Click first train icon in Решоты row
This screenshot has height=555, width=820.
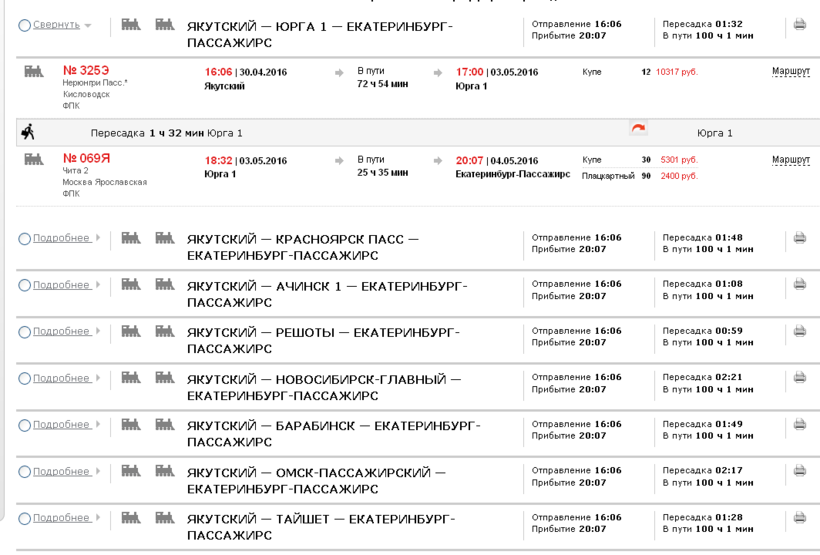point(131,331)
